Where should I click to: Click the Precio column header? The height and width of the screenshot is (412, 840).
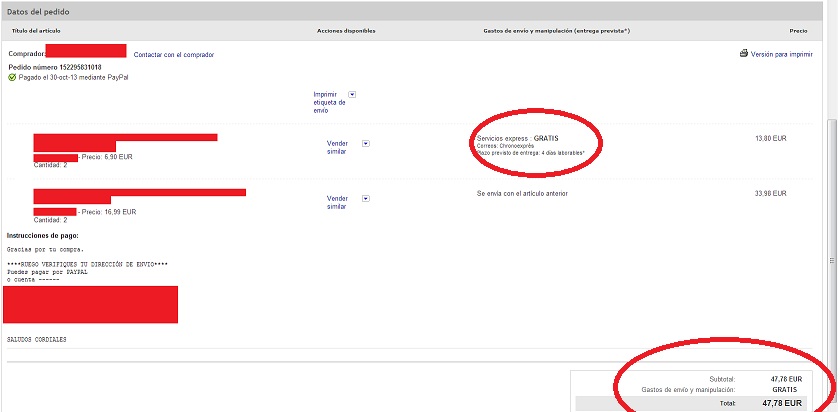tap(796, 31)
